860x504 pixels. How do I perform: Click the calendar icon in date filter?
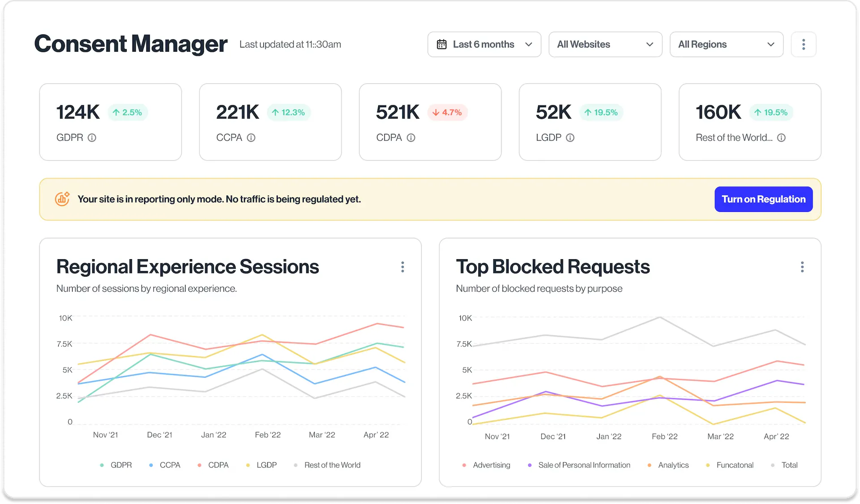pos(442,44)
